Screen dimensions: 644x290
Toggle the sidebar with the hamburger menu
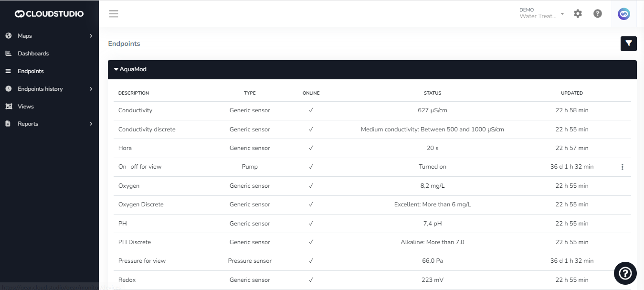113,13
